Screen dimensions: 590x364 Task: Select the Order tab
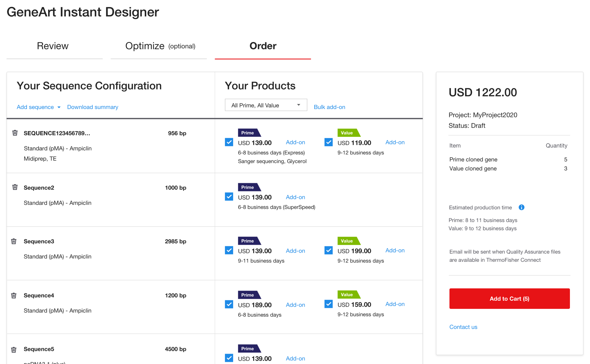[x=263, y=46]
